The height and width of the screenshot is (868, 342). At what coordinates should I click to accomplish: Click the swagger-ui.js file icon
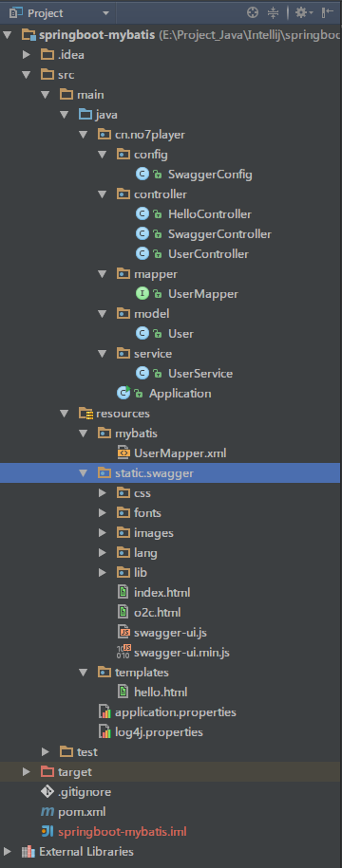tap(124, 632)
